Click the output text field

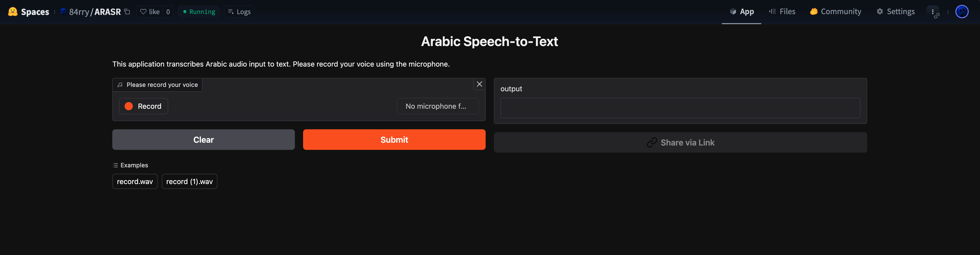click(680, 108)
